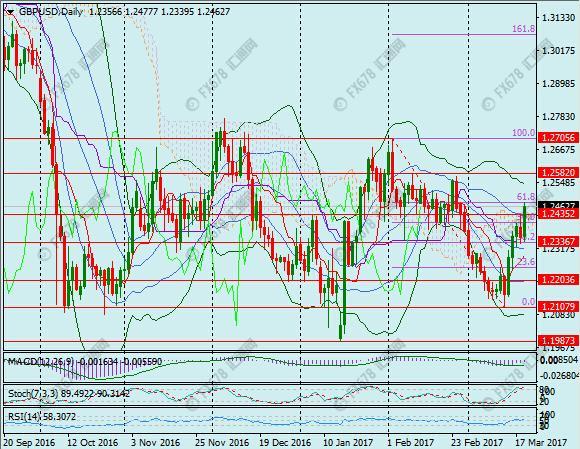Click the 25 Nov 2016 date marker
The image size is (580, 449).
pyautogui.click(x=223, y=442)
